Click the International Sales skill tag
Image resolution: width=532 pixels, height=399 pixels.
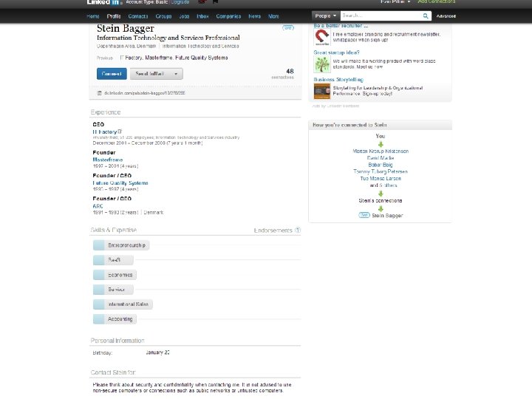(x=123, y=304)
